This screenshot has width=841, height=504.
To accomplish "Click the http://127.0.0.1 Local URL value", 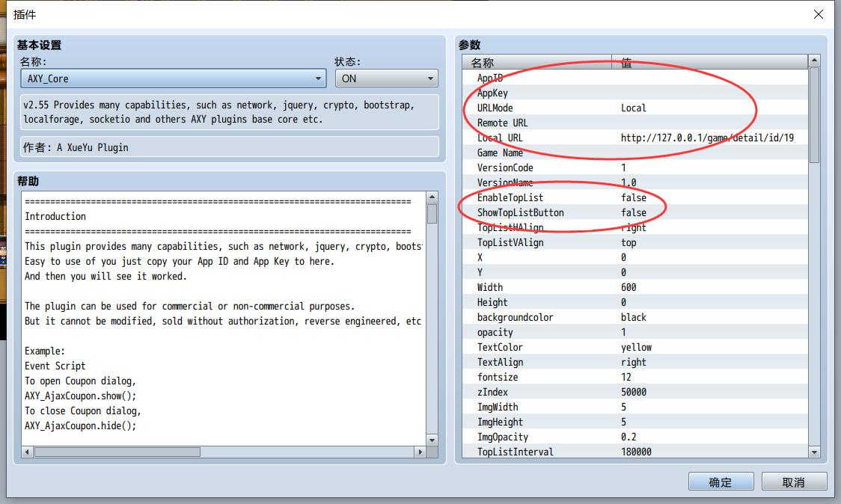I will (x=708, y=138).
